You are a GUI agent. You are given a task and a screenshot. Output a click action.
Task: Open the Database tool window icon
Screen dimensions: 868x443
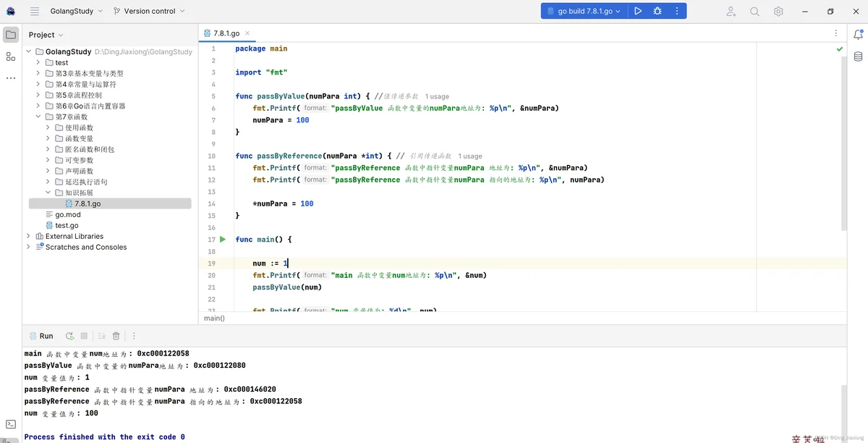pos(859,56)
